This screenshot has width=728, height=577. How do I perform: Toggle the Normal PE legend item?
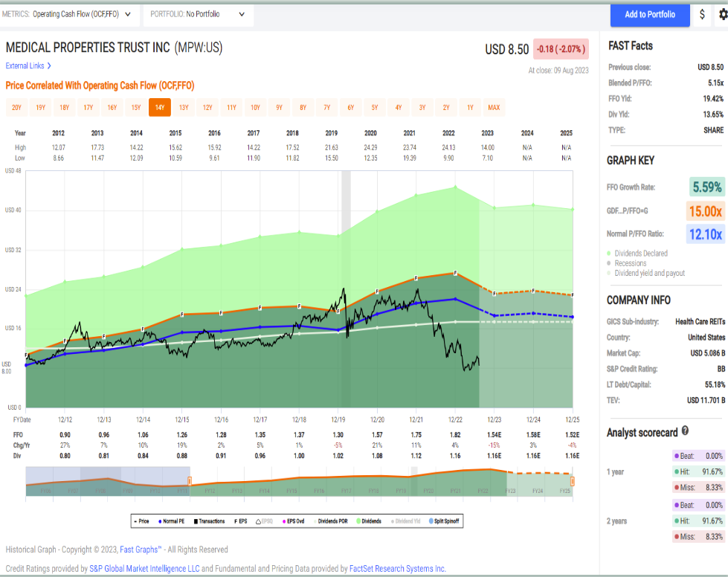pos(171,521)
